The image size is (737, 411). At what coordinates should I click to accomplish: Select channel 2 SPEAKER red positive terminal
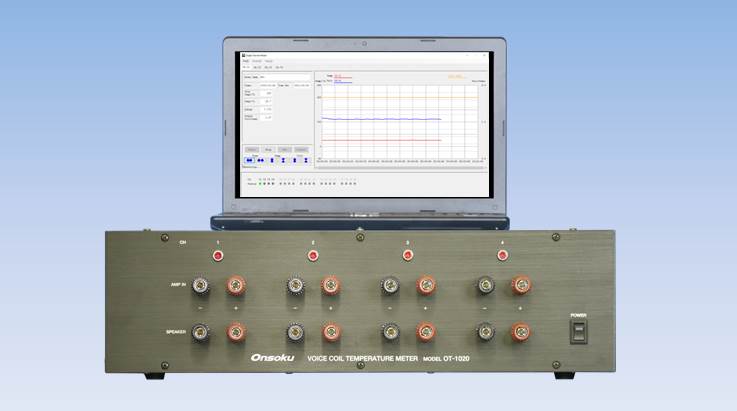pyautogui.click(x=331, y=332)
